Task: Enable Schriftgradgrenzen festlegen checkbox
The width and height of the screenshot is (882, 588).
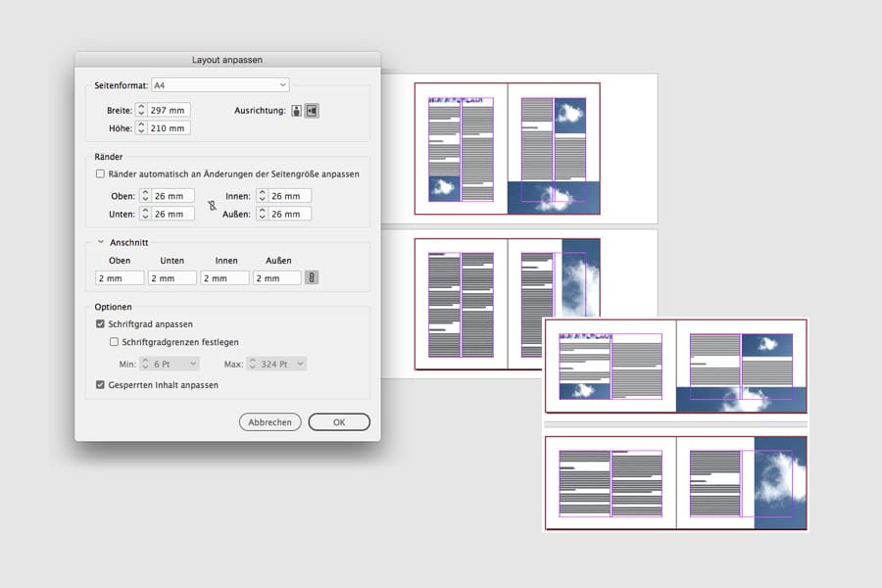Action: [115, 342]
